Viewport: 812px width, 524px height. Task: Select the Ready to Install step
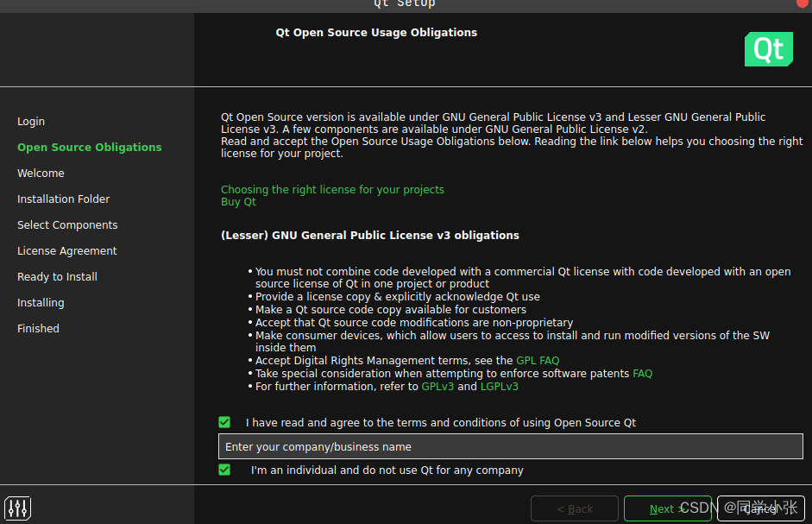[x=57, y=277]
